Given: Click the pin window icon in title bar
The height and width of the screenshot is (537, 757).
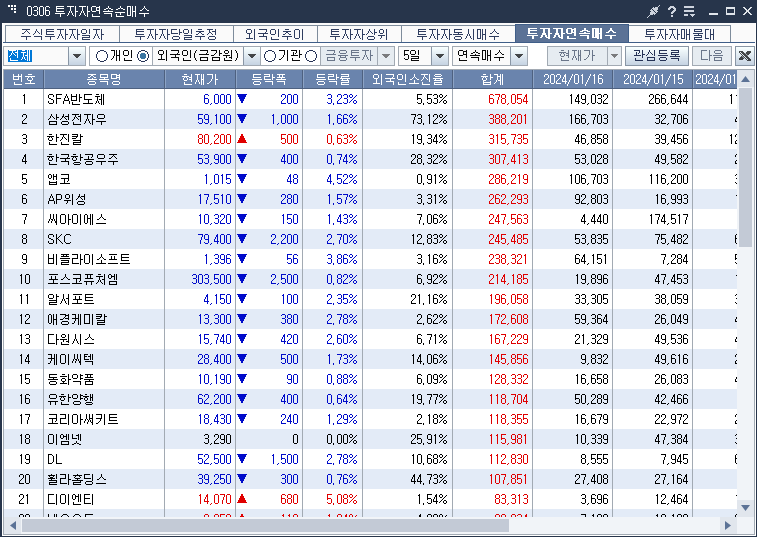Looking at the screenshot, I should tap(653, 11).
